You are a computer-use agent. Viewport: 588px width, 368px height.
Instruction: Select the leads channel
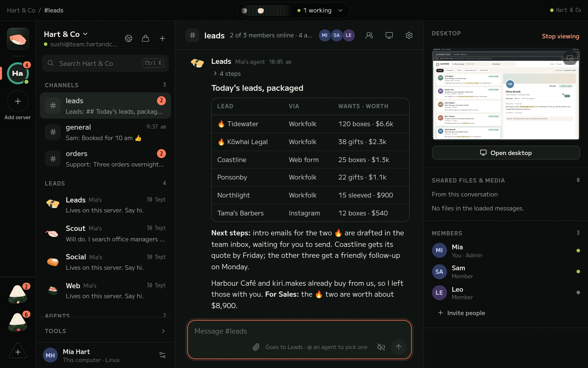[105, 106]
